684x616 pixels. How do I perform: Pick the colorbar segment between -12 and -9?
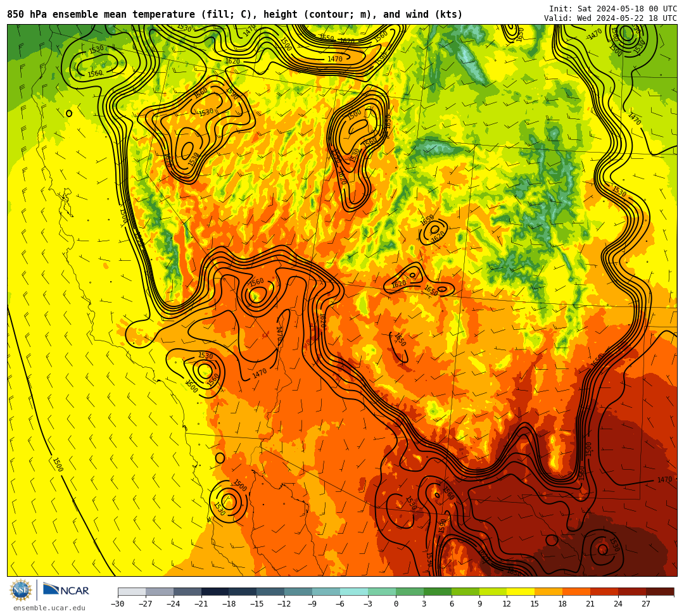pos(298,591)
